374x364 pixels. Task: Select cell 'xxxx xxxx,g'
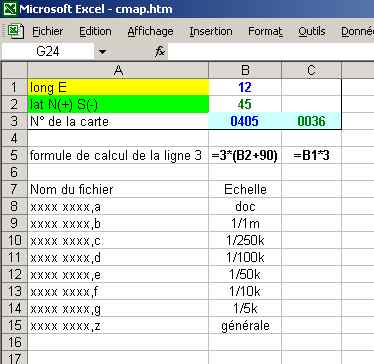(x=118, y=308)
